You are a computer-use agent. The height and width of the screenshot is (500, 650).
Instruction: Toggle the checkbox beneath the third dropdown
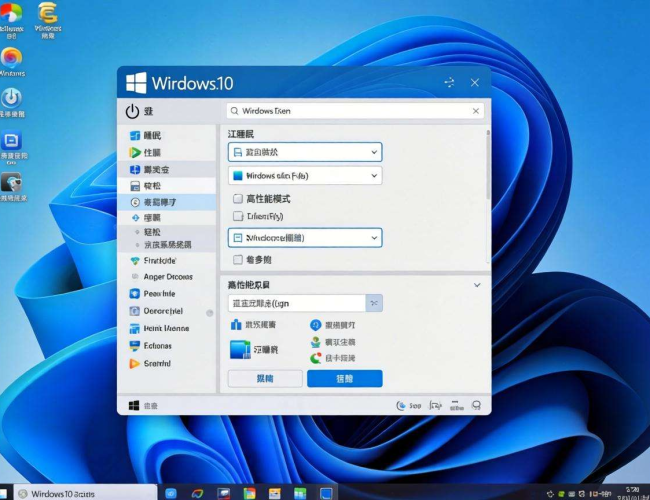[238, 260]
